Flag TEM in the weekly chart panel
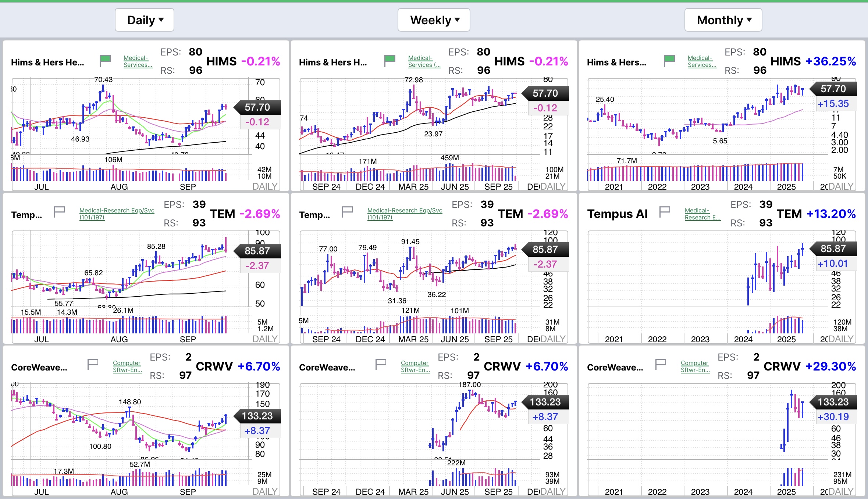This screenshot has height=501, width=868. [x=347, y=211]
